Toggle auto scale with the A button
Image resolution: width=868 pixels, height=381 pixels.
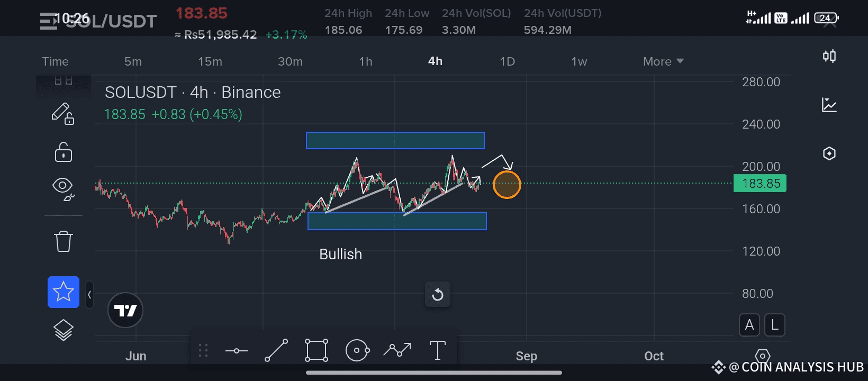pos(749,325)
